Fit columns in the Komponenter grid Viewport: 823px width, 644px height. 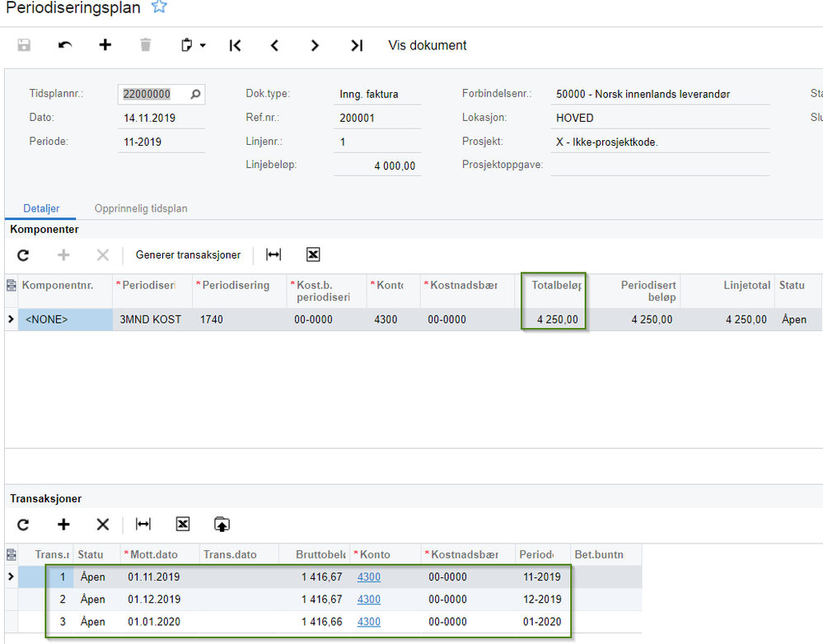pyautogui.click(x=274, y=254)
